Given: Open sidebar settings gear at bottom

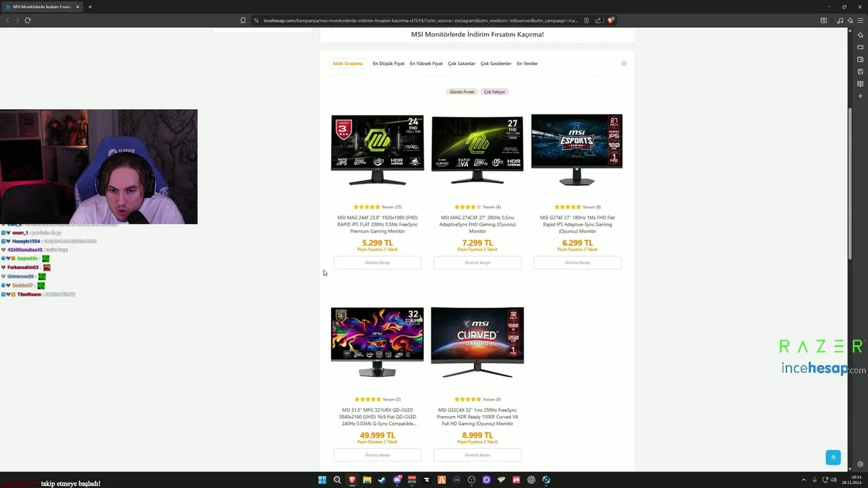Looking at the screenshot, I should (x=860, y=464).
